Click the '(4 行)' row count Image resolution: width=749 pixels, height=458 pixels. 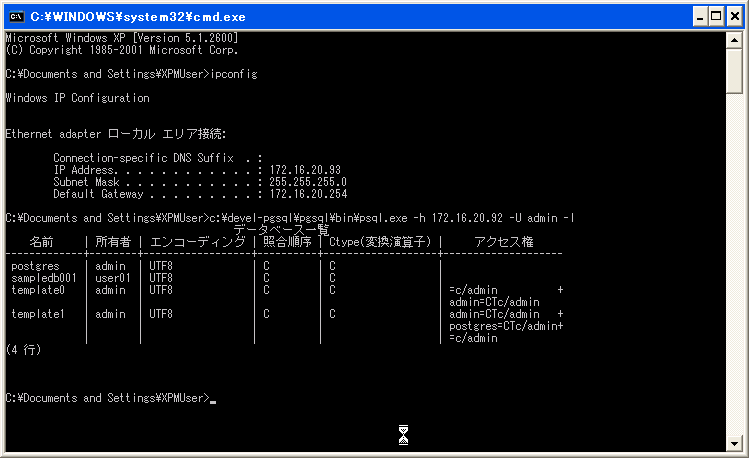[23, 350]
